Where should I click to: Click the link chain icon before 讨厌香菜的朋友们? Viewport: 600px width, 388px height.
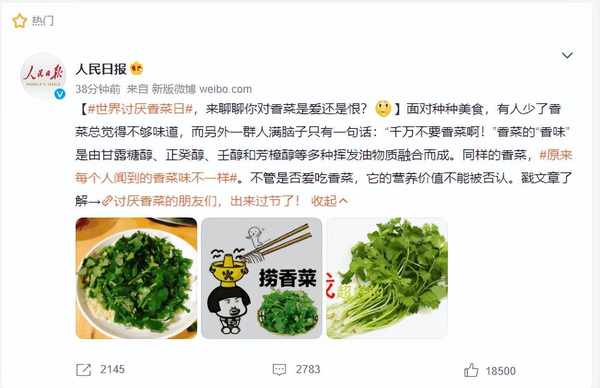click(x=107, y=201)
